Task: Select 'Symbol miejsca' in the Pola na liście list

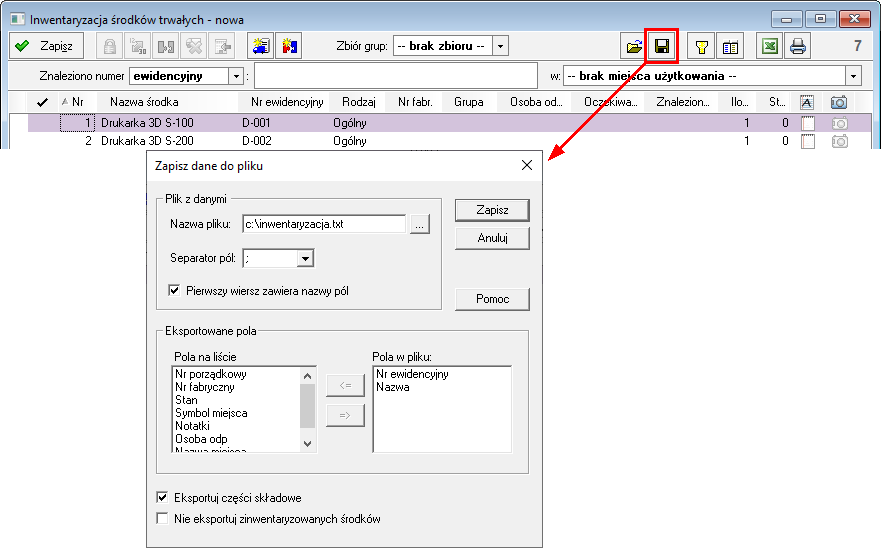Action: (x=211, y=413)
